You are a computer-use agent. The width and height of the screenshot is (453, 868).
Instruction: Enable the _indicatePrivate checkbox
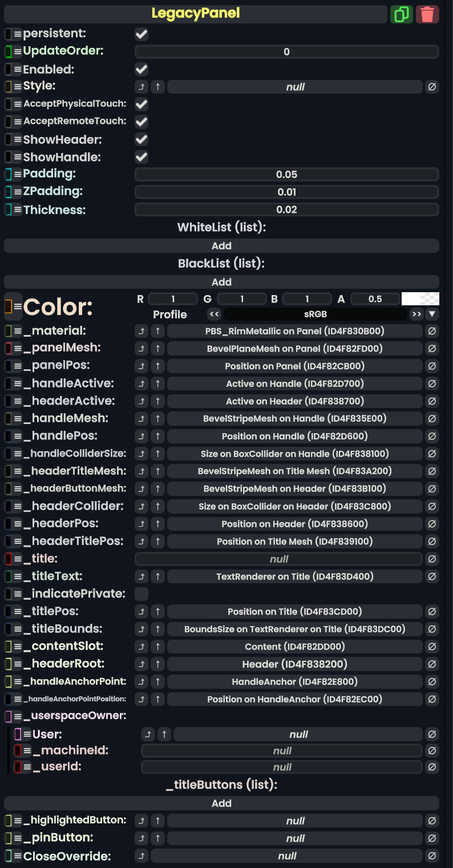pos(141,594)
